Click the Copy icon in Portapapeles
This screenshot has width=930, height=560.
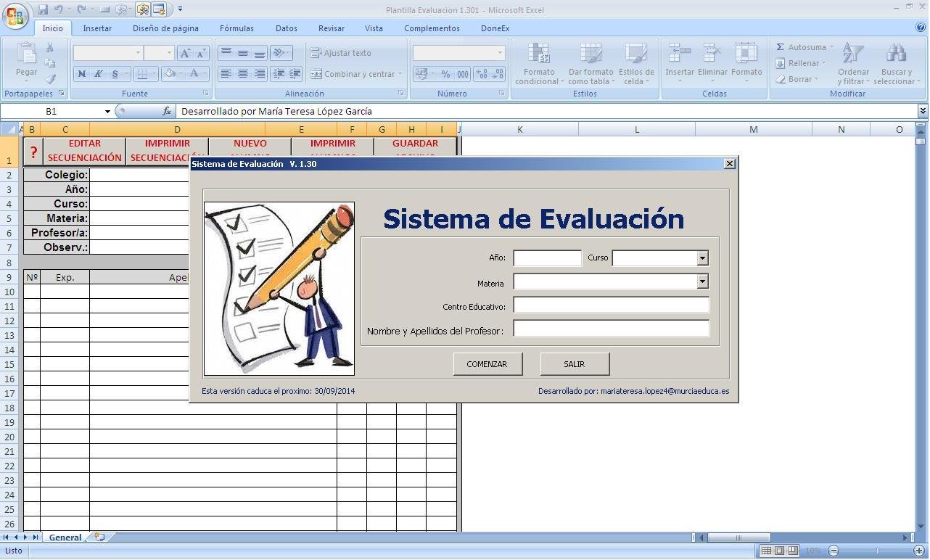(50, 63)
